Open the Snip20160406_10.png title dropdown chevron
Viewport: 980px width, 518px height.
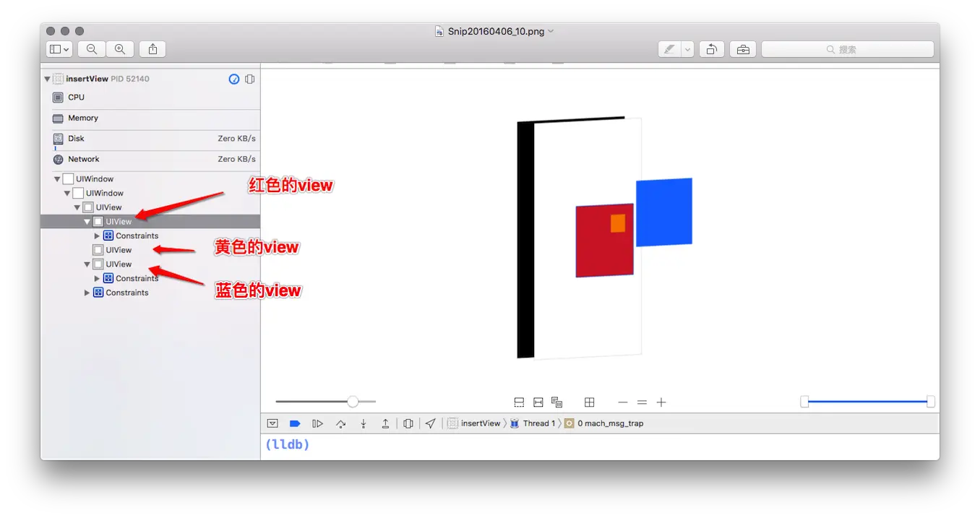coord(551,31)
